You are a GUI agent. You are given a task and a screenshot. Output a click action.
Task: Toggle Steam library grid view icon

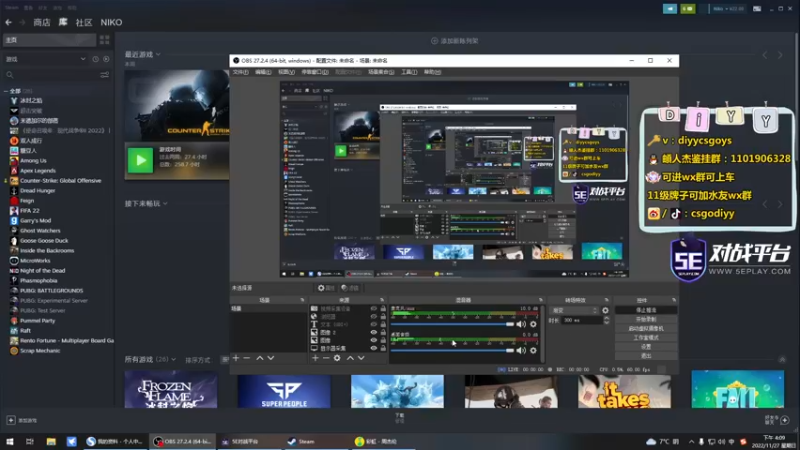[105, 40]
